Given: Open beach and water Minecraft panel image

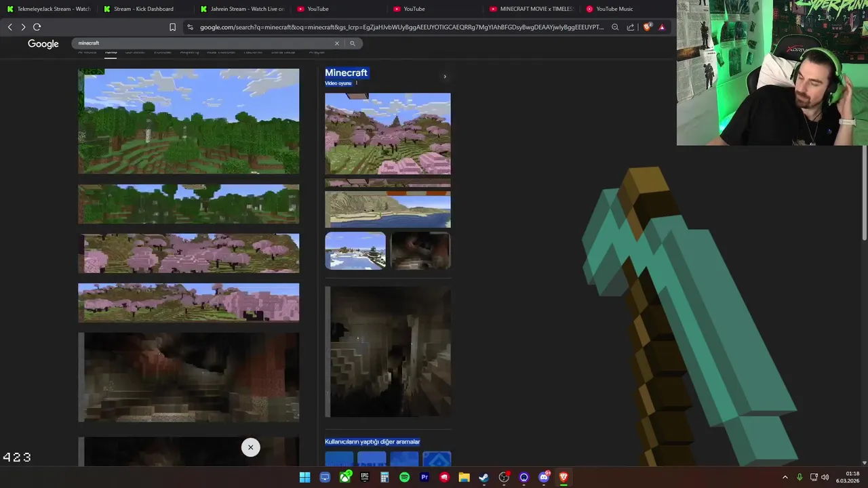Looking at the screenshot, I should (387, 209).
